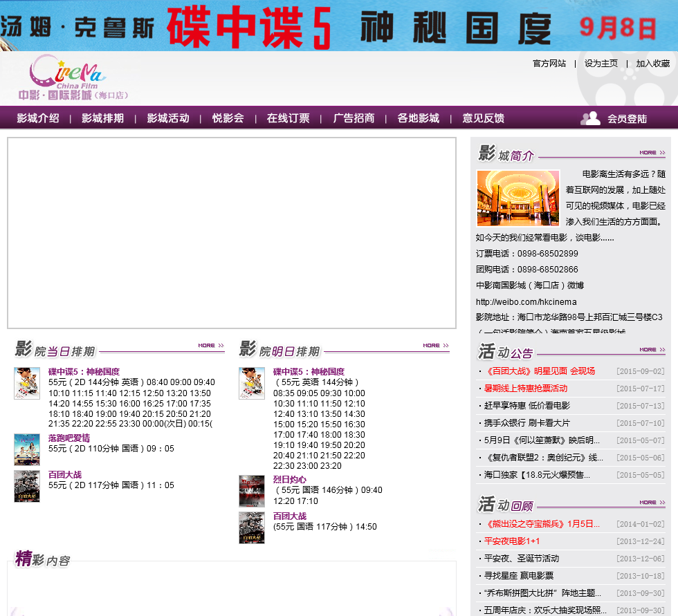Click the member avatar icon beside 会员登陆
The image size is (678, 616).
click(590, 118)
